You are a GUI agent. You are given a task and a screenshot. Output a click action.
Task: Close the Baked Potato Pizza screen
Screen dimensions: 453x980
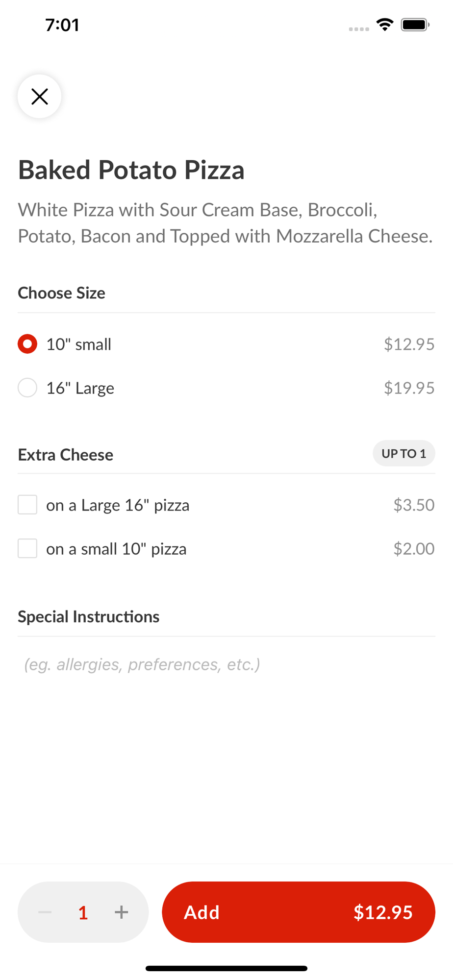click(40, 97)
